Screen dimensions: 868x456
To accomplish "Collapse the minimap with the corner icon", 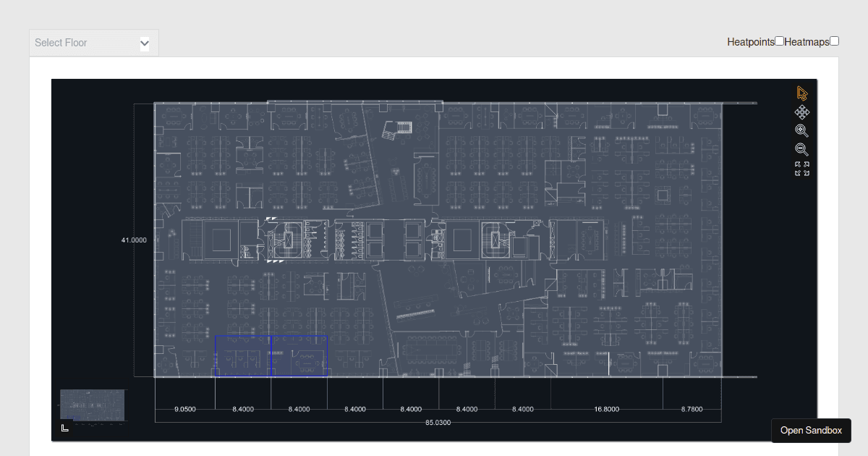I will click(65, 428).
